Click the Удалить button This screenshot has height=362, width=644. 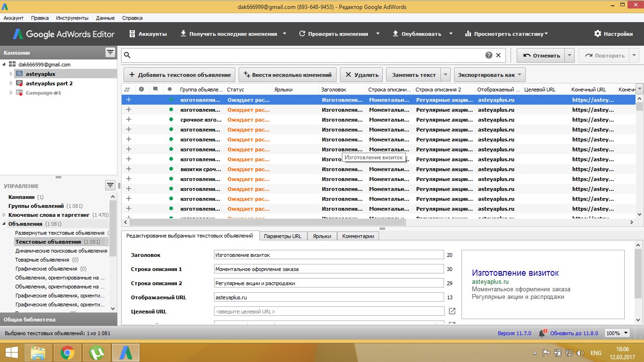tap(362, 74)
